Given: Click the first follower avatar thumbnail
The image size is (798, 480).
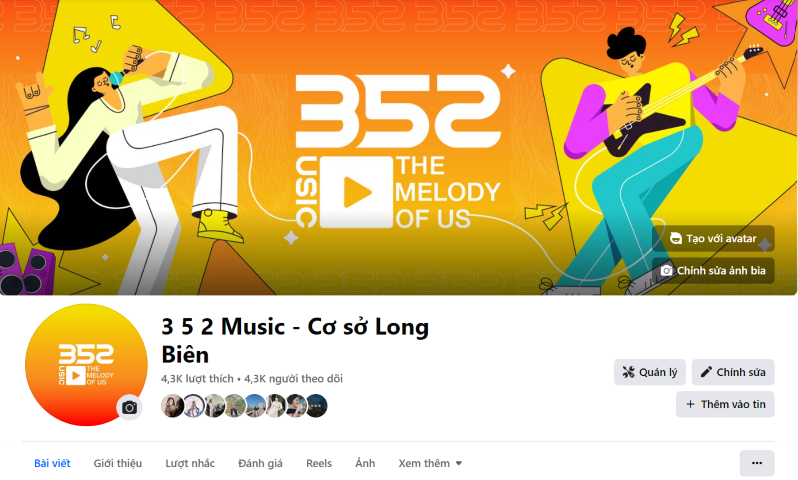Looking at the screenshot, I should pos(172,406).
